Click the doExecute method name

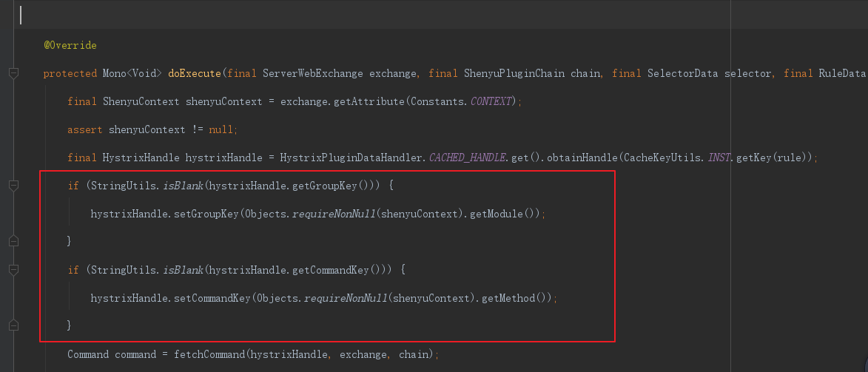(x=195, y=74)
